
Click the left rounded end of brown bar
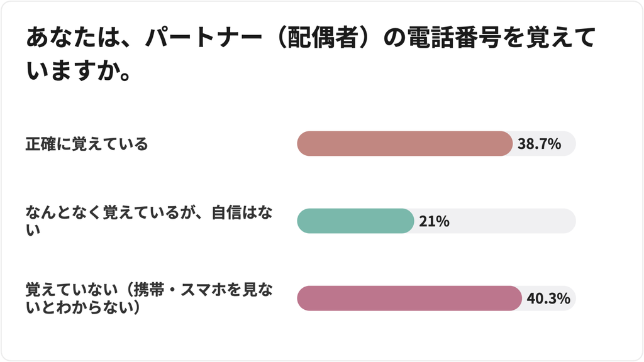pos(304,144)
